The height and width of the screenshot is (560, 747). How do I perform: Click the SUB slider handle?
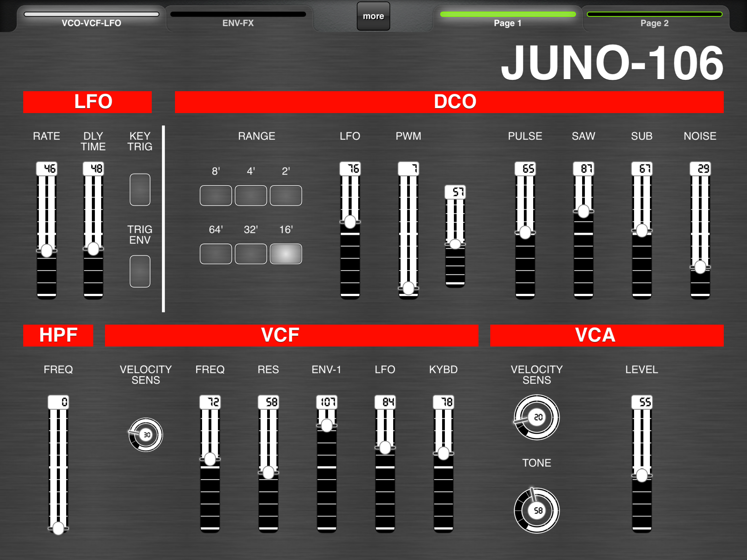[x=642, y=231]
